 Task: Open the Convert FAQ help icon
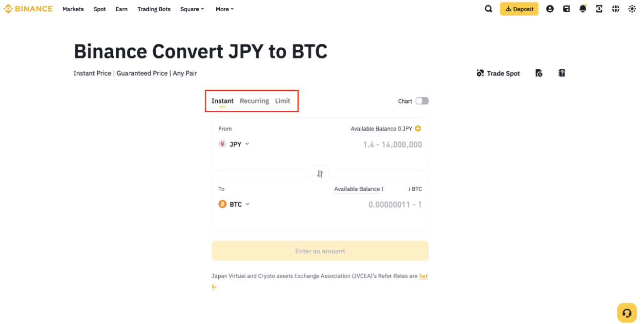pos(561,73)
